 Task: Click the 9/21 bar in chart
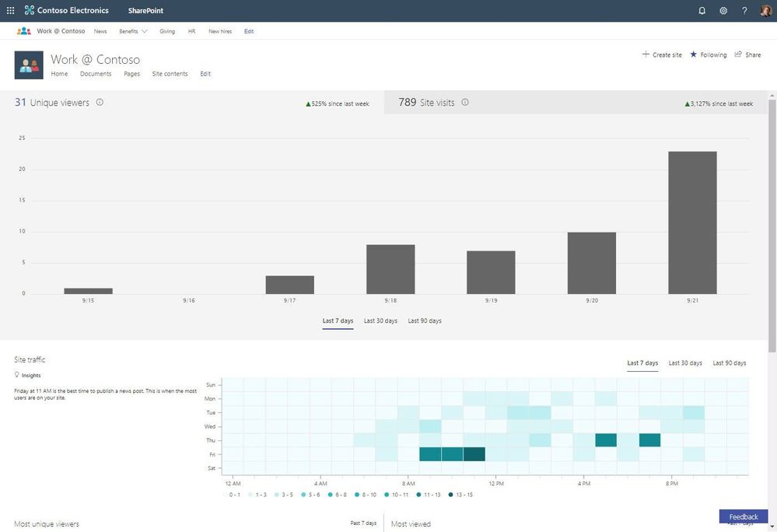coord(692,223)
